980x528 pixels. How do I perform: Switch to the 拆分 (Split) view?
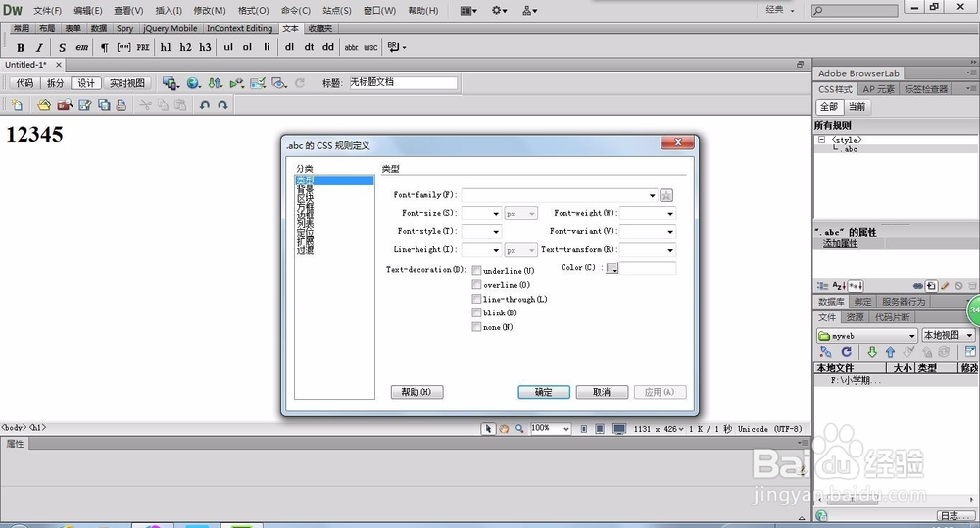(55, 83)
